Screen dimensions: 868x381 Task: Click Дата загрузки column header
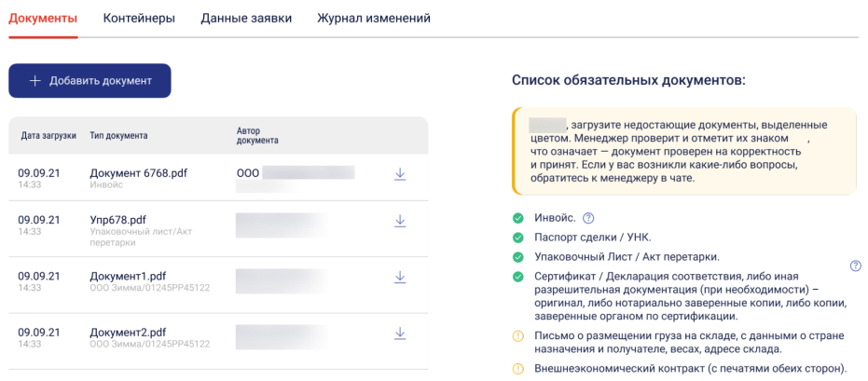[48, 135]
